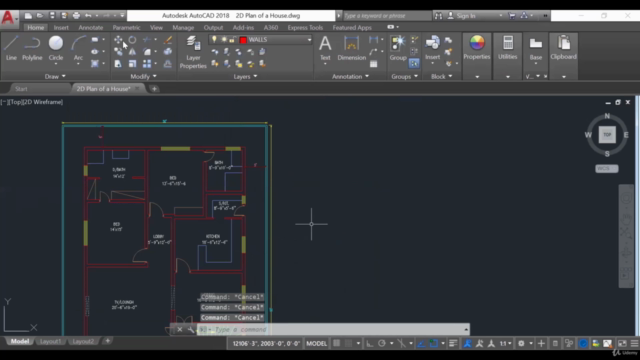Expand the Layers panel
Screen dimensions: 640x360
tap(245, 76)
